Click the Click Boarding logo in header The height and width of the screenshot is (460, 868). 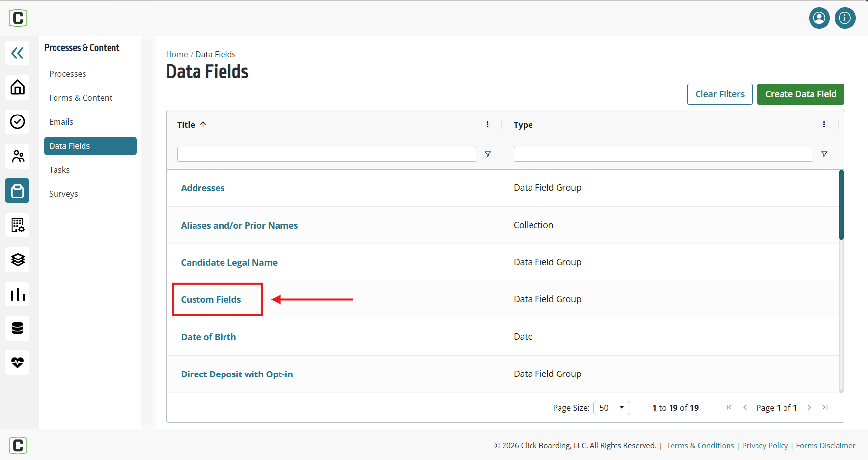point(18,18)
